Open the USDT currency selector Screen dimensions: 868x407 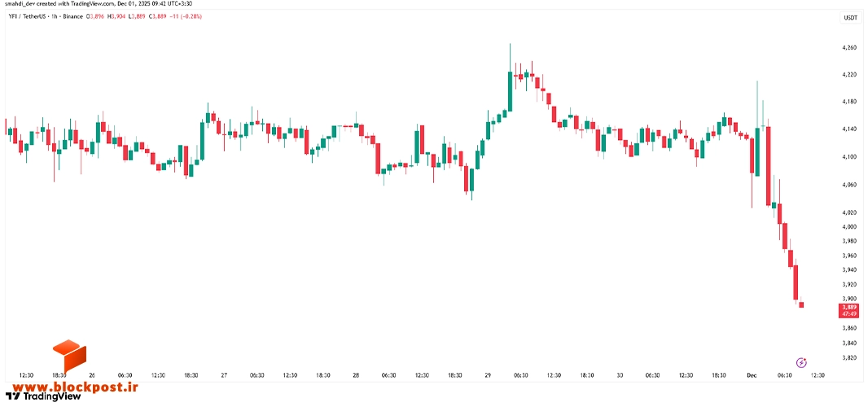click(850, 18)
